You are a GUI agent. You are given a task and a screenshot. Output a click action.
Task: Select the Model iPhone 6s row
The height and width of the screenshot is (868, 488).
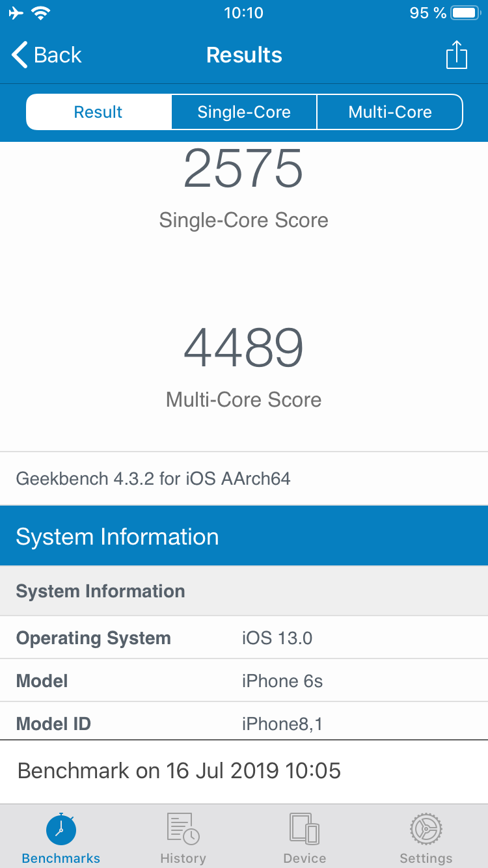pos(244,681)
